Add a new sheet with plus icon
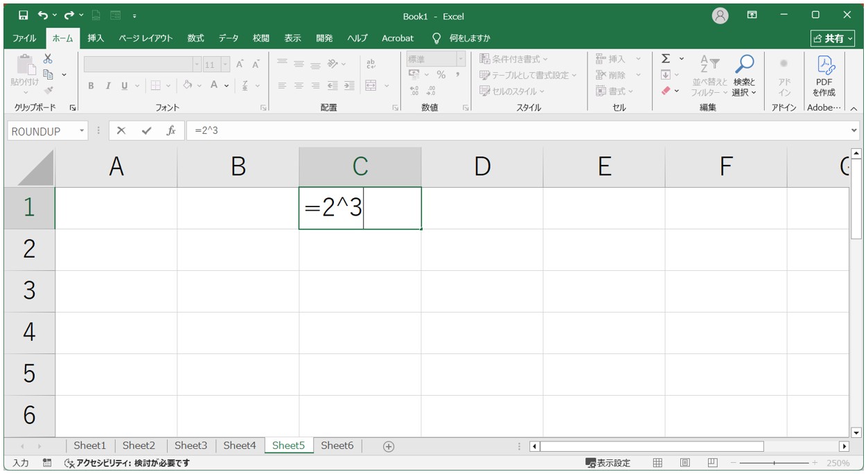868x474 pixels. [389, 446]
